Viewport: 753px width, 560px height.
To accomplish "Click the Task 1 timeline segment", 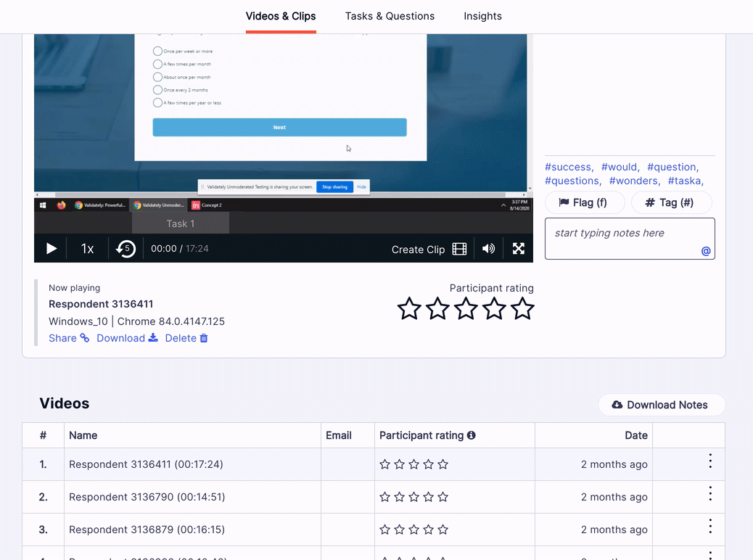I will (x=181, y=224).
